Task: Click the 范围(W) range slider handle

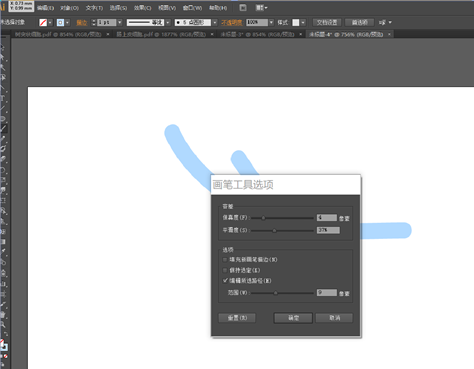Action: click(275, 293)
